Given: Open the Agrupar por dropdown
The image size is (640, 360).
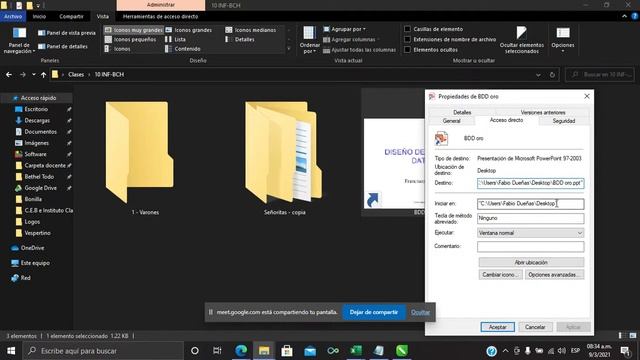Looking at the screenshot, I should click(345, 29).
